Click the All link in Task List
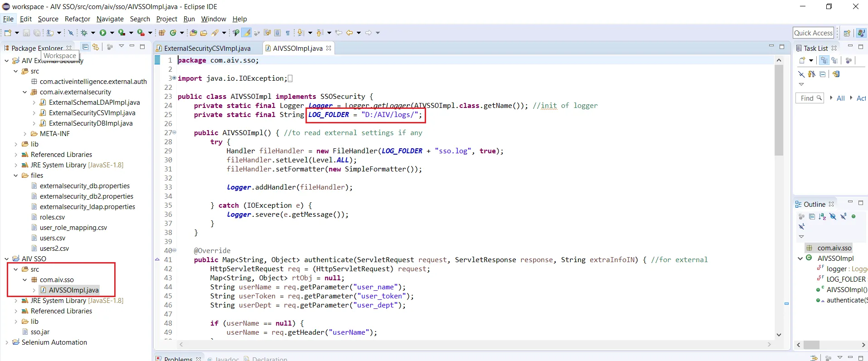Viewport: 868px width, 361px height. pyautogui.click(x=840, y=98)
